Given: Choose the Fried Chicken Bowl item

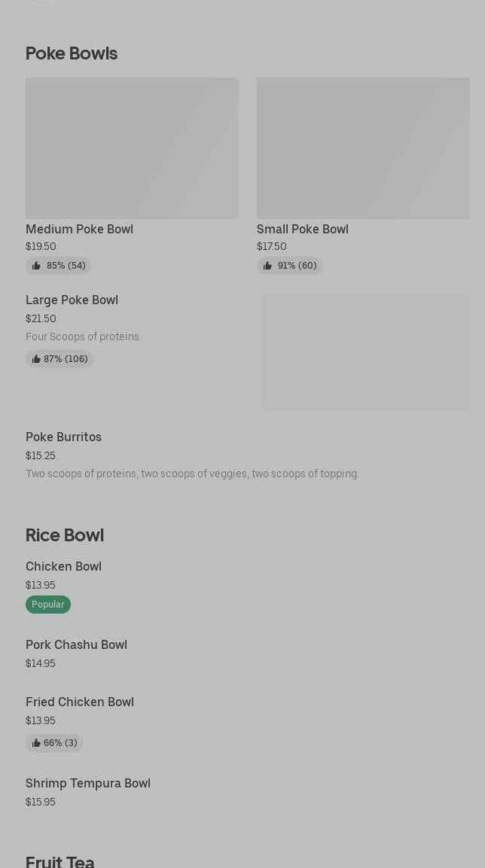Looking at the screenshot, I should tap(80, 702).
